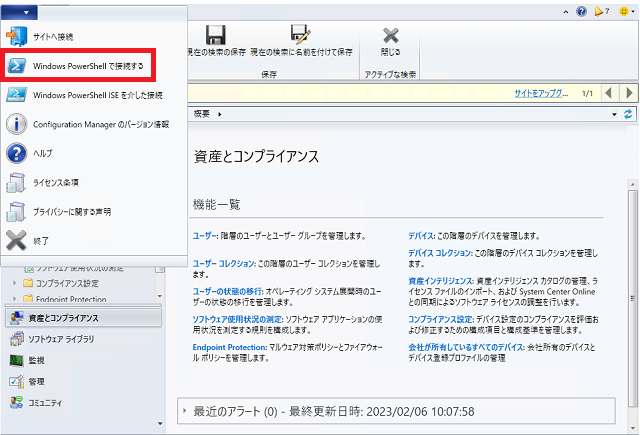
Task: Expand 最近のアラート section
Action: (184, 411)
